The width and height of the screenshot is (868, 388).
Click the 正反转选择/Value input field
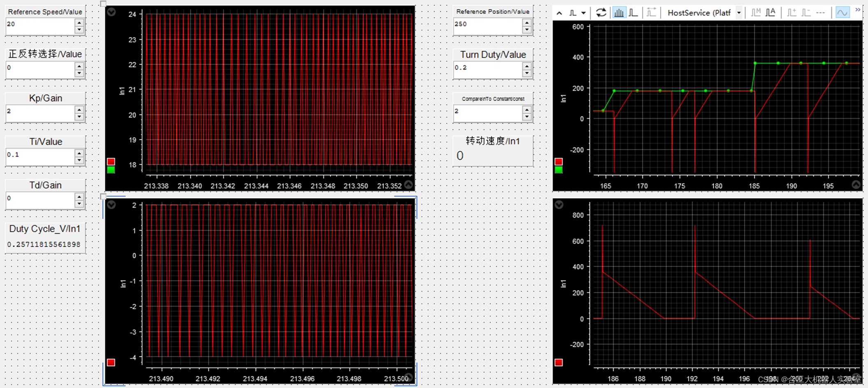(40, 70)
